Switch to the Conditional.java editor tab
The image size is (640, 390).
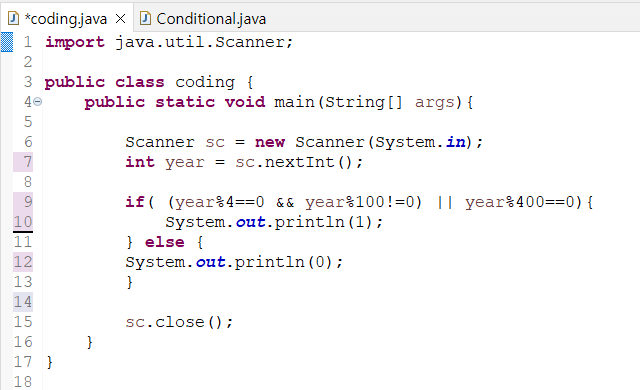pyautogui.click(x=203, y=19)
